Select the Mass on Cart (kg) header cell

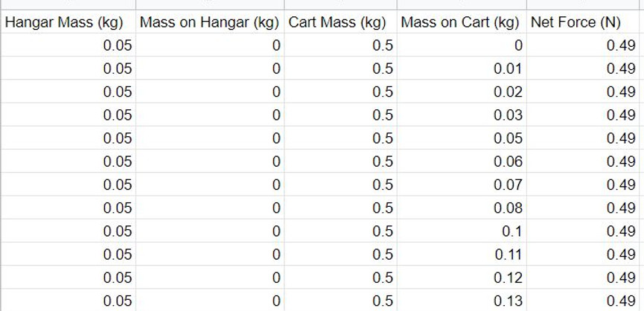(462, 22)
